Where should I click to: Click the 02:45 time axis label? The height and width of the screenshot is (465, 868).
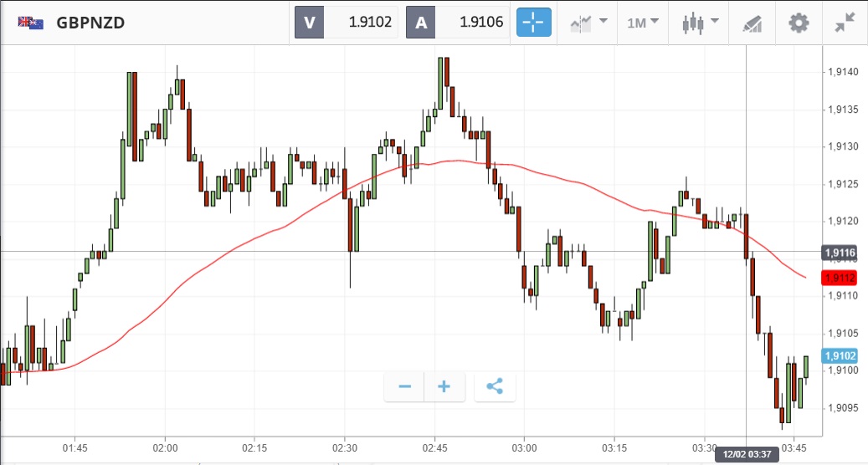(434, 447)
